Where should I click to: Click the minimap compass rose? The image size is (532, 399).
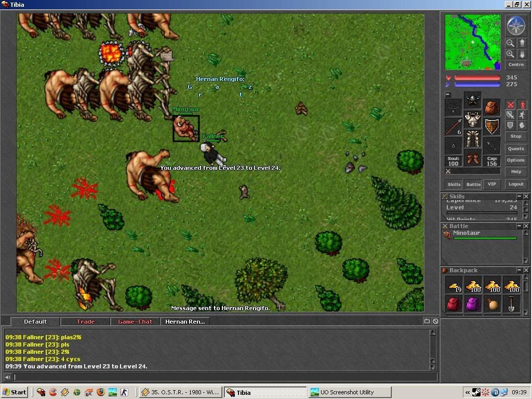516,26
